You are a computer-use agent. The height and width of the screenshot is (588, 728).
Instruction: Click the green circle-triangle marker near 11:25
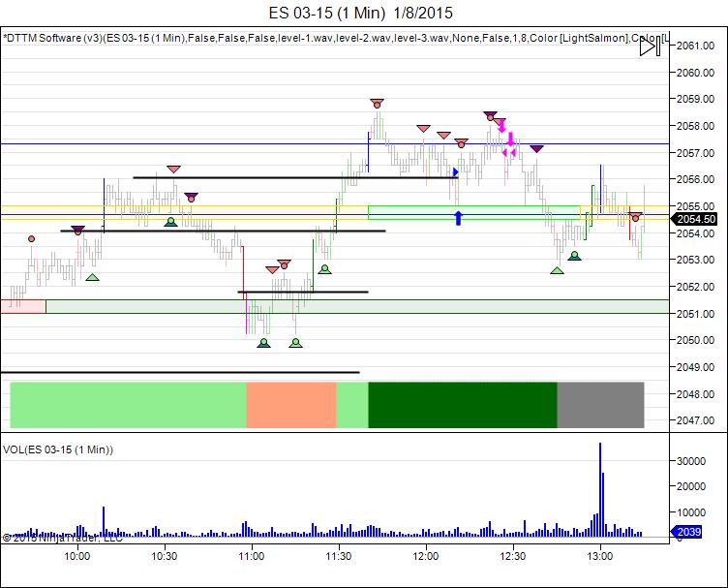(324, 269)
